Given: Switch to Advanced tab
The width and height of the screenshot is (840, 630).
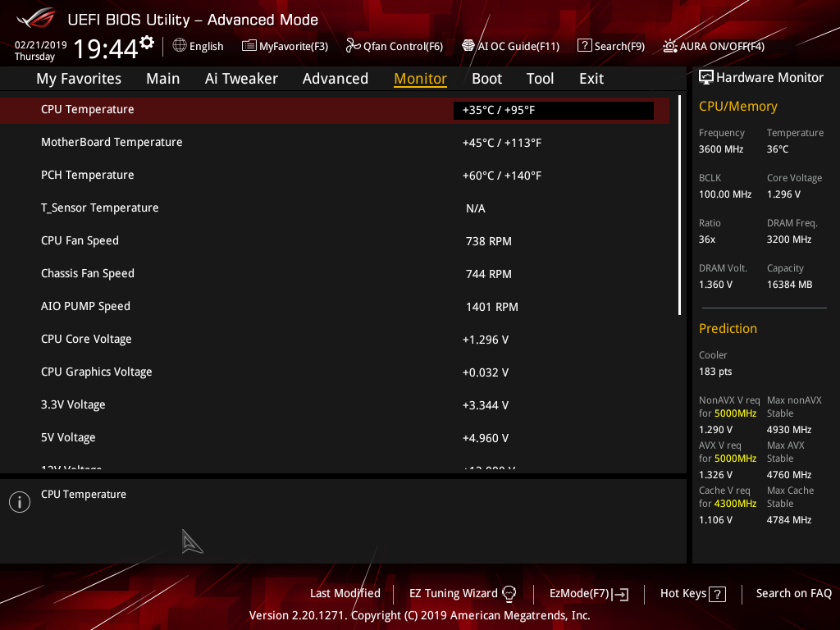Looking at the screenshot, I should pyautogui.click(x=336, y=79).
